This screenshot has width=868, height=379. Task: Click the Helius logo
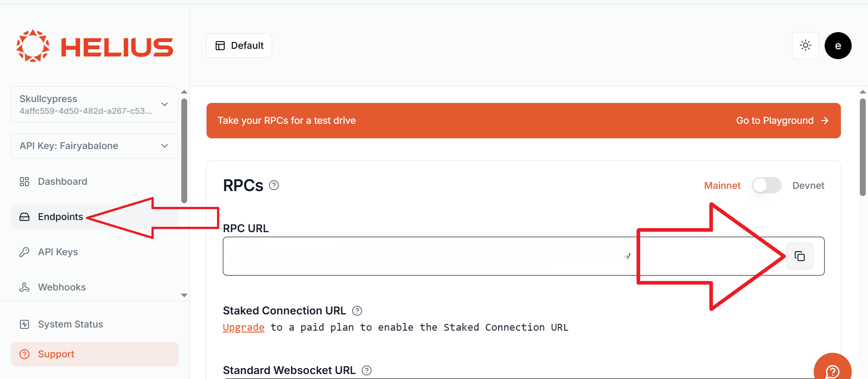[95, 46]
